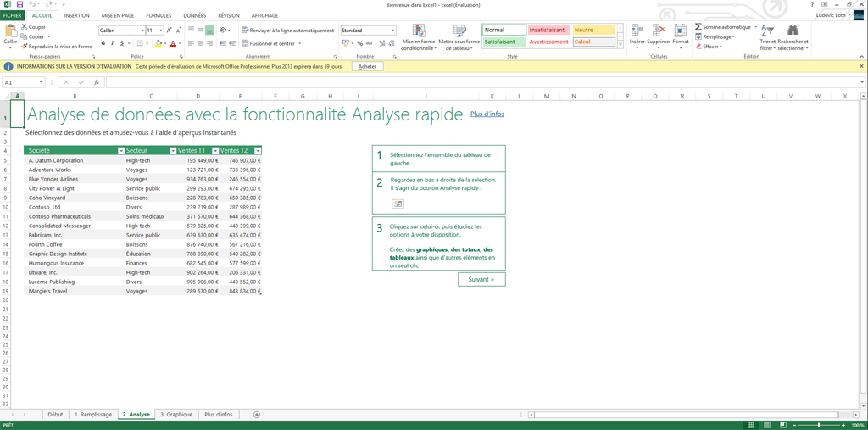868x430 pixels.
Task: Expand the Name Box dropdown
Action: [x=41, y=82]
